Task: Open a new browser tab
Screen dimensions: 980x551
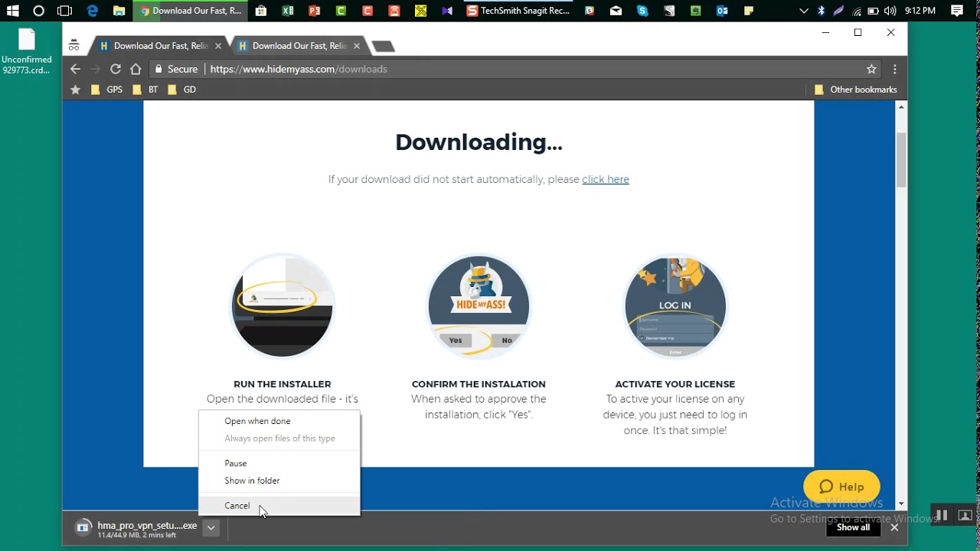Action: click(x=383, y=47)
